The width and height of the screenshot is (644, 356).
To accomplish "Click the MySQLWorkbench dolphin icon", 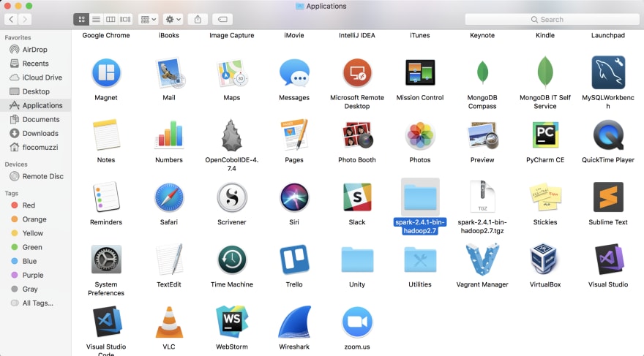I will click(x=608, y=72).
